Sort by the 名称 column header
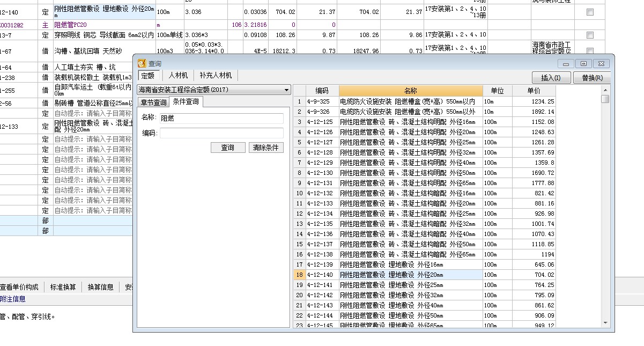 (411, 91)
